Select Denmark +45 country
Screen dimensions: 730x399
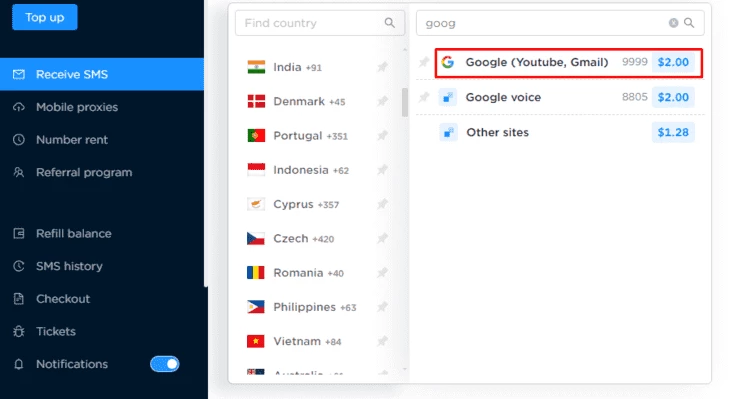pyautogui.click(x=309, y=101)
